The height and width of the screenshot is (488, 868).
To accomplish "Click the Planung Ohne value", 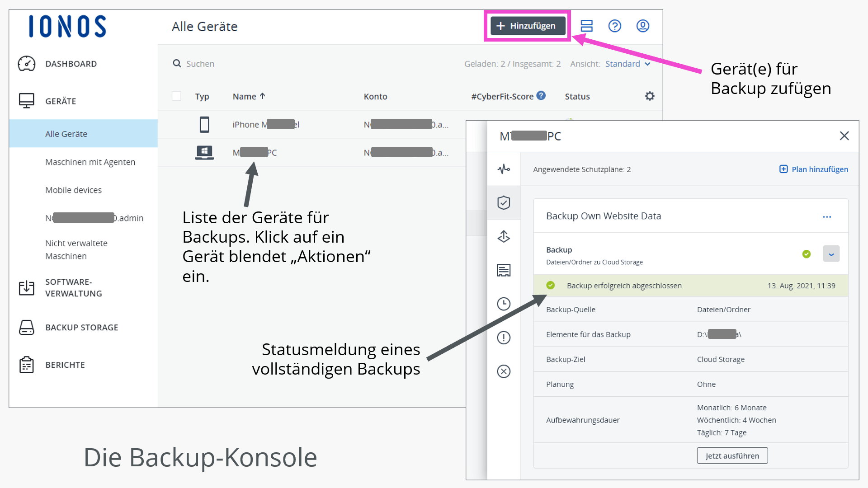I will pyautogui.click(x=706, y=384).
